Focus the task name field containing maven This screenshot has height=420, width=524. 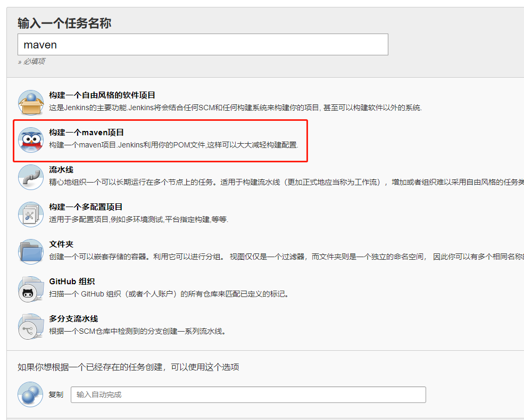pos(203,45)
